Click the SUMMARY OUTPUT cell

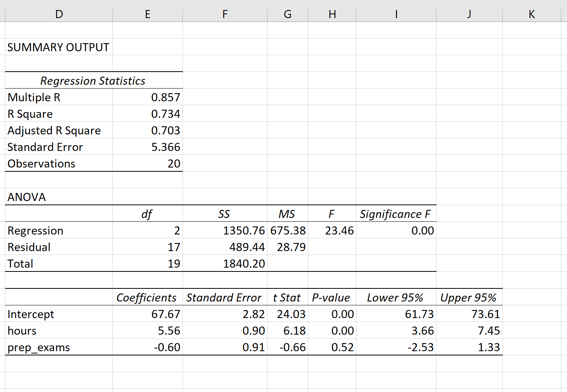pos(58,47)
